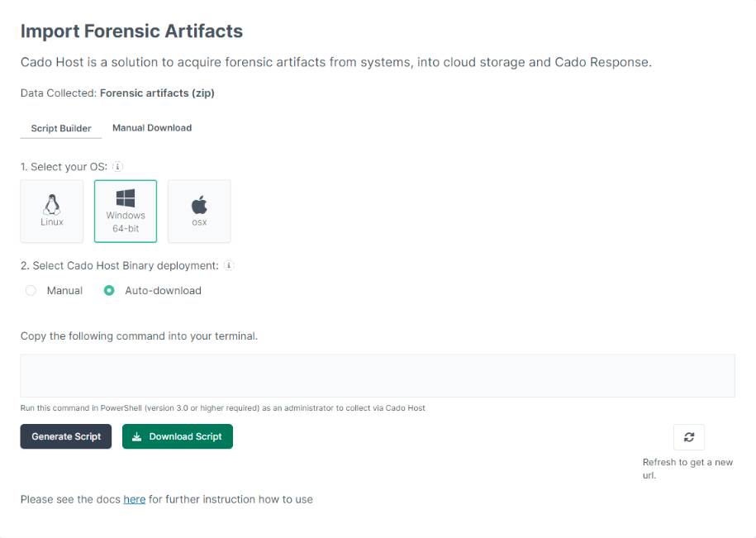Viewport: 756px width, 538px height.
Task: Select the Auto-download radio option
Action: (x=109, y=290)
